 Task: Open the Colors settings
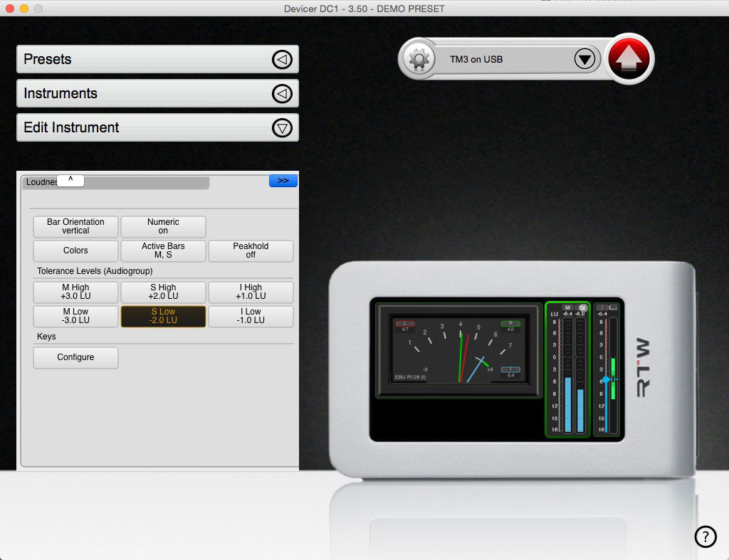[75, 250]
